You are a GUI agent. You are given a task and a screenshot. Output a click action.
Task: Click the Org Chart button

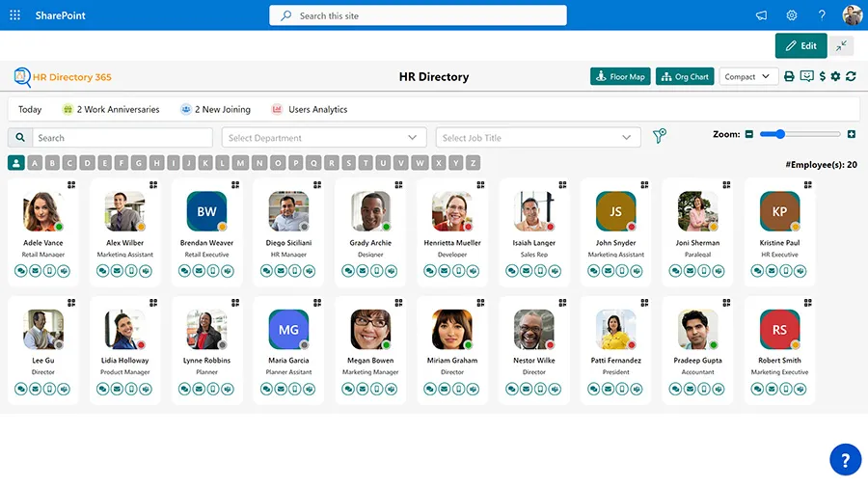coord(685,76)
